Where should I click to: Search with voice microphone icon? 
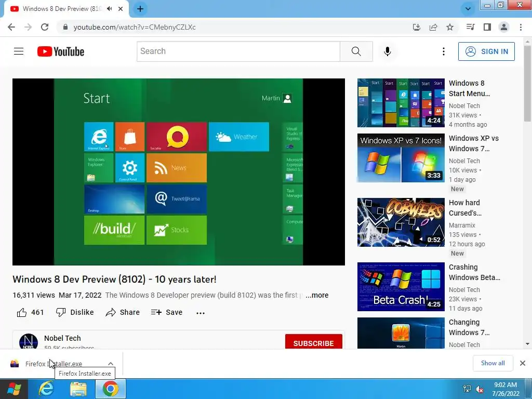pyautogui.click(x=388, y=51)
